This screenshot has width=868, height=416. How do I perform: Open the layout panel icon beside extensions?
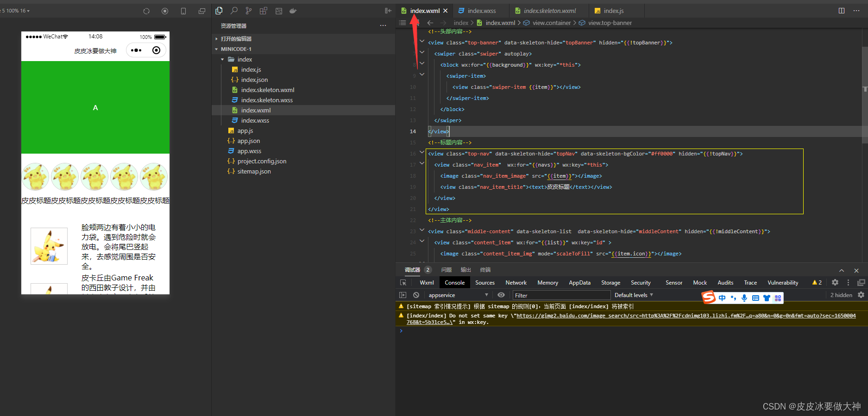[279, 11]
